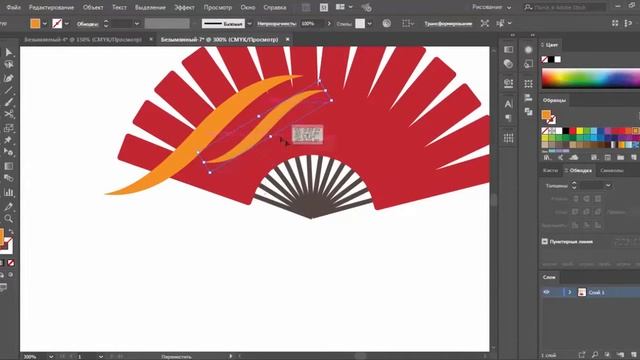
Task: Open the Pathfinder panel icon in dock
Action: pyautogui.click(x=528, y=111)
